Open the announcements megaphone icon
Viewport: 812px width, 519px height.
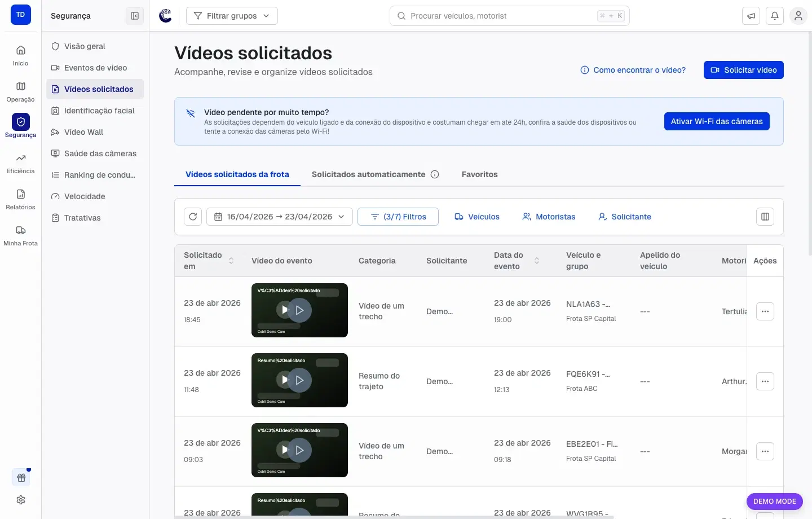tap(751, 16)
